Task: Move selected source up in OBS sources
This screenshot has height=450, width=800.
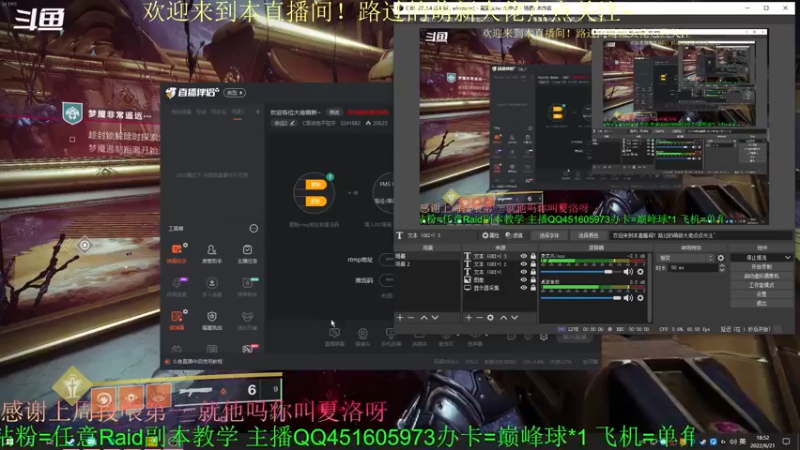Action: pos(504,317)
